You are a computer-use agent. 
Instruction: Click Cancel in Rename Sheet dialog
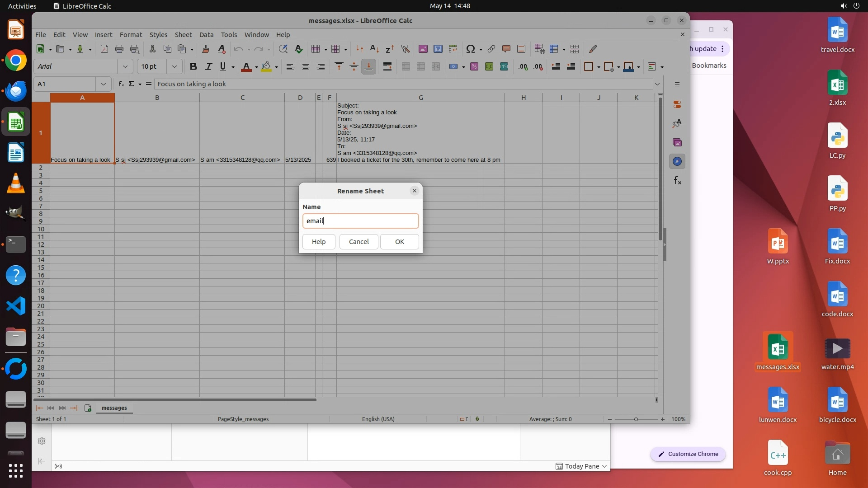359,242
